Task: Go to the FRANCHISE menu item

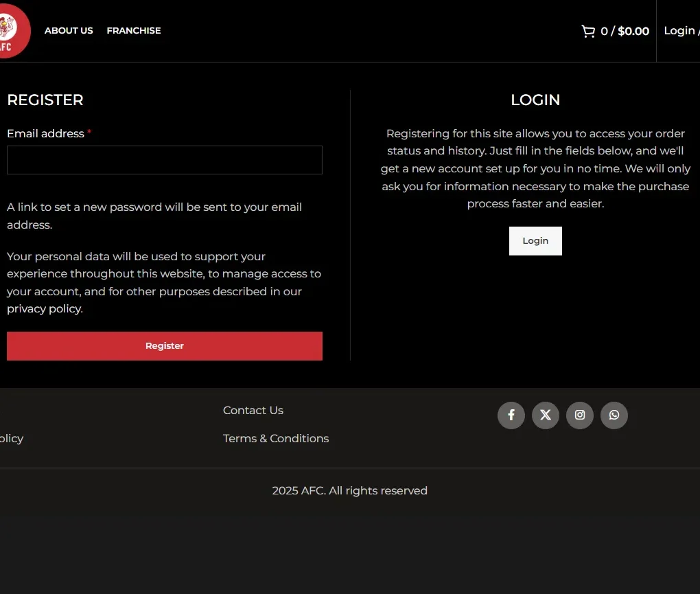Action: click(x=134, y=31)
